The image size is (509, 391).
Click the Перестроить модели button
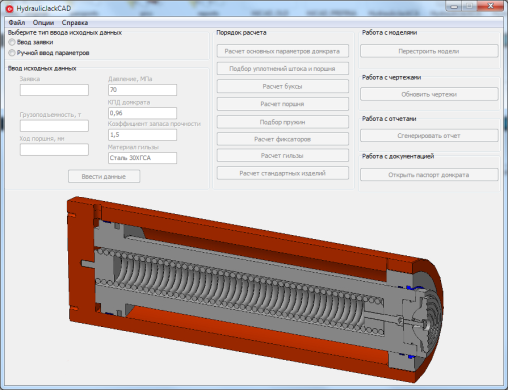pyautogui.click(x=429, y=51)
